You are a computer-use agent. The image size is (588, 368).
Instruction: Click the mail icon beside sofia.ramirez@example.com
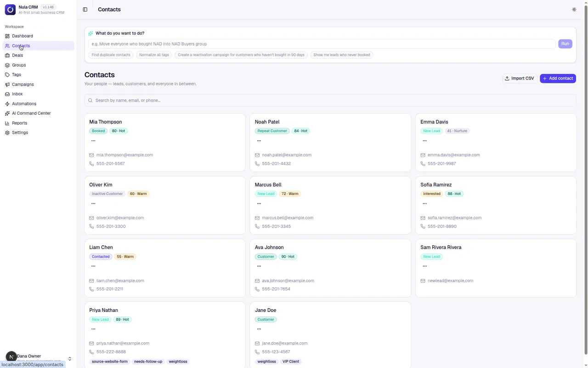[x=423, y=218]
